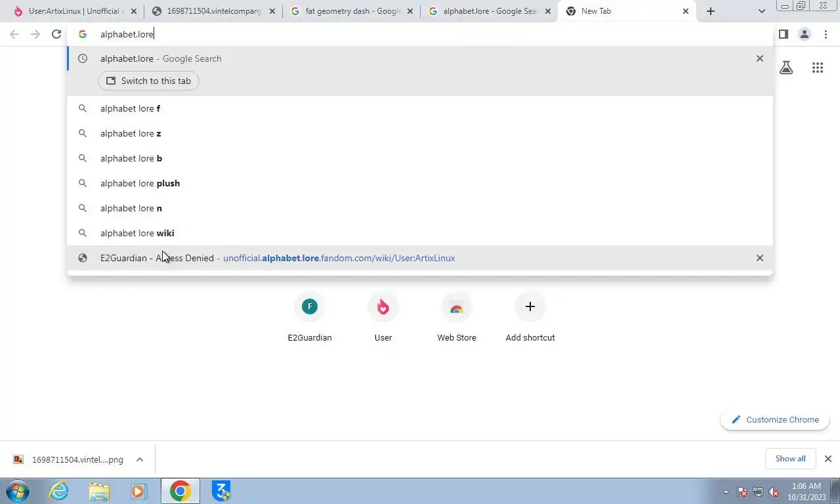The image size is (840, 504).
Task: Close the New Tab tab
Action: 686,11
